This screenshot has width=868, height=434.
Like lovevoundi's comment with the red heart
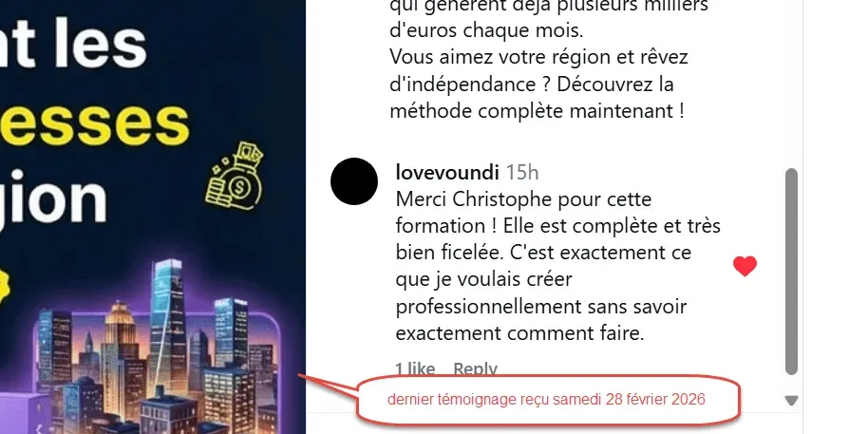[745, 266]
